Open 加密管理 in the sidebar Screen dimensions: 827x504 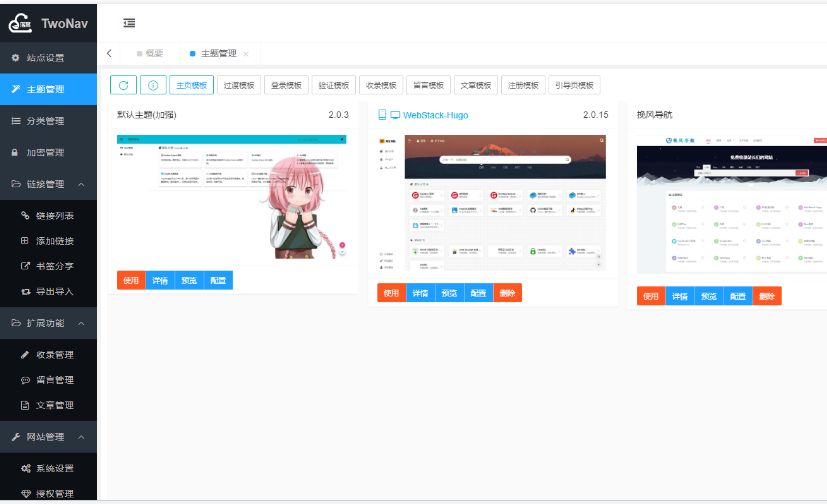(x=49, y=152)
